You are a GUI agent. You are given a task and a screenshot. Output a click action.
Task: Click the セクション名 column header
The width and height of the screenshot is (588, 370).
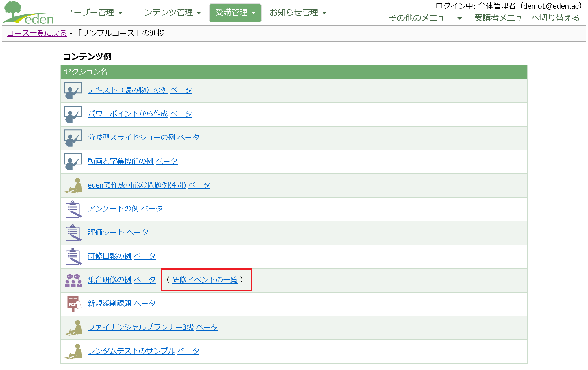tap(294, 72)
